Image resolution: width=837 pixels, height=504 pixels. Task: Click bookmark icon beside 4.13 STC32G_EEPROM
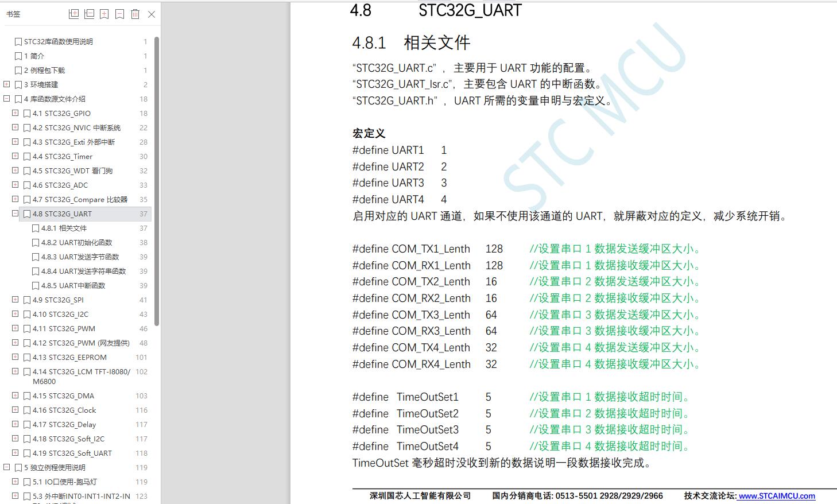tap(27, 358)
